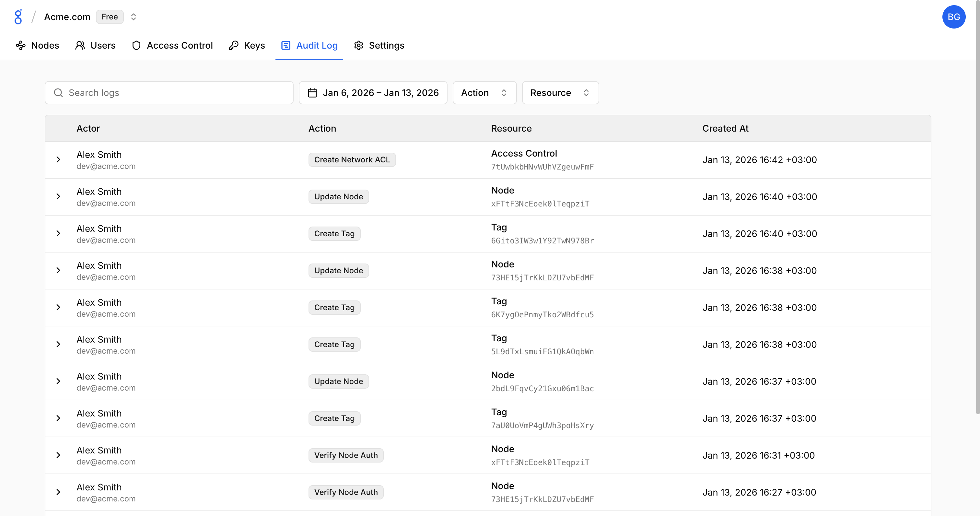The width and height of the screenshot is (980, 516).
Task: Click the Nodes network icon
Action: (x=20, y=46)
